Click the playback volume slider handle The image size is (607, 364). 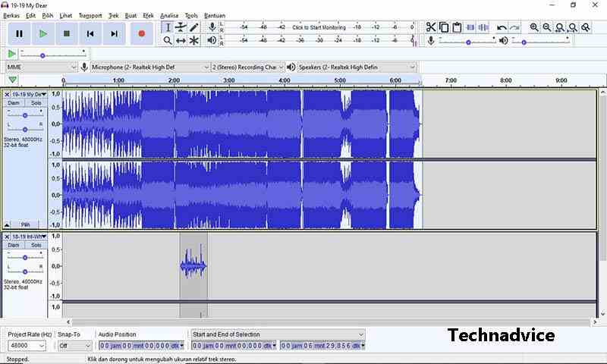pos(524,42)
